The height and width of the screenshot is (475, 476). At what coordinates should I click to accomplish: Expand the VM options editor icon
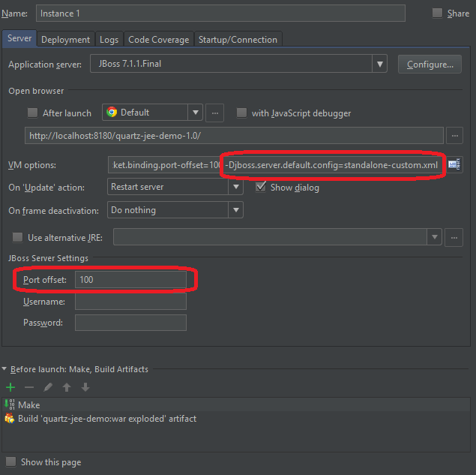(454, 165)
